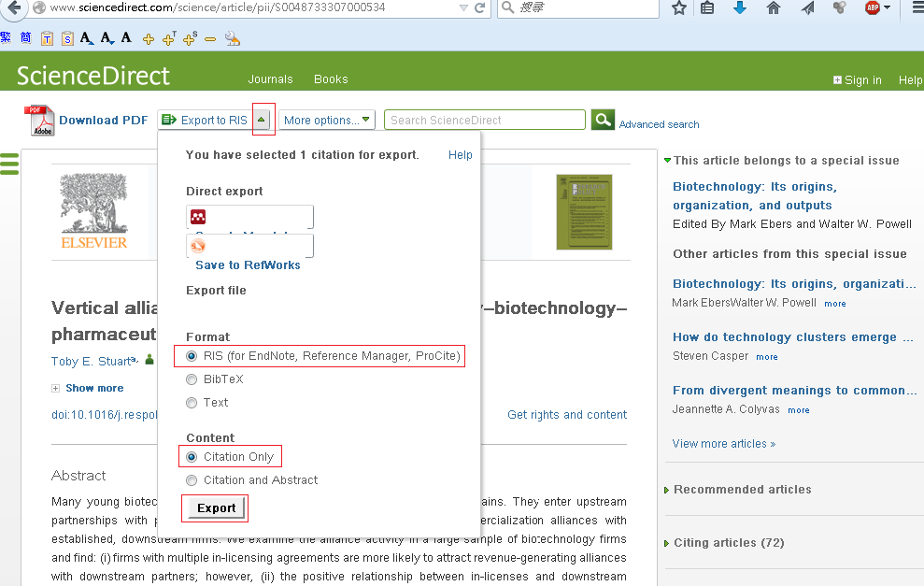Open 'How do technology clusters emerge' article

tap(792, 337)
